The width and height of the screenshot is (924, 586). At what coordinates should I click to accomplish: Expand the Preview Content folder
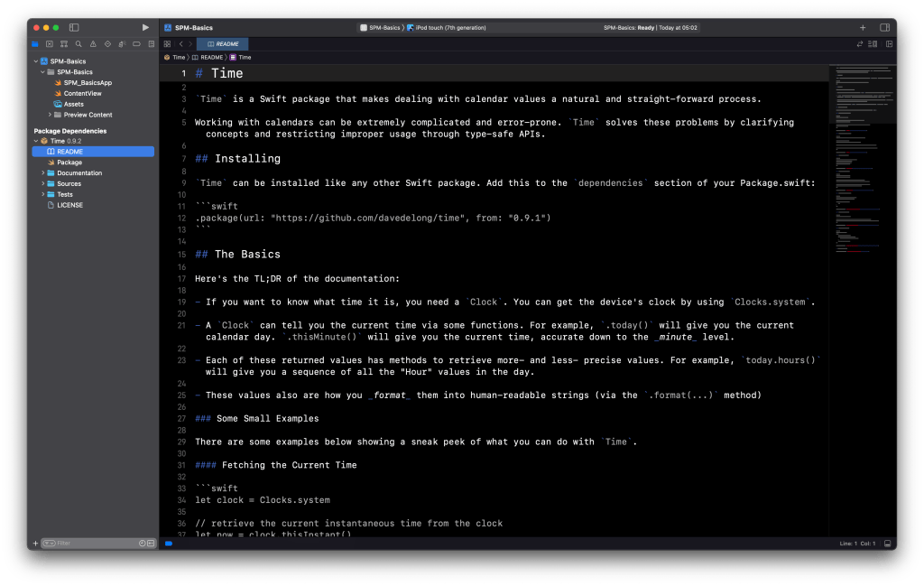point(50,115)
